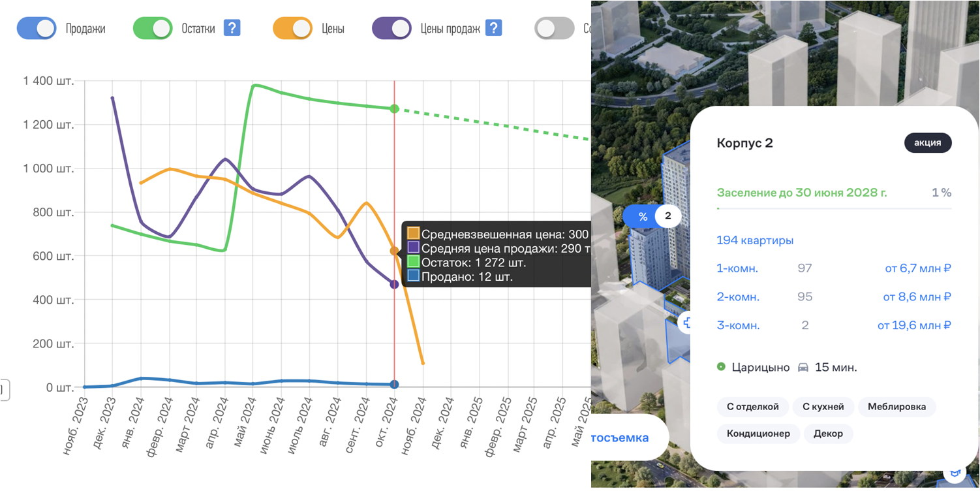Toggle the purple Цены продаж switch
This screenshot has width=980, height=495.
pyautogui.click(x=391, y=29)
